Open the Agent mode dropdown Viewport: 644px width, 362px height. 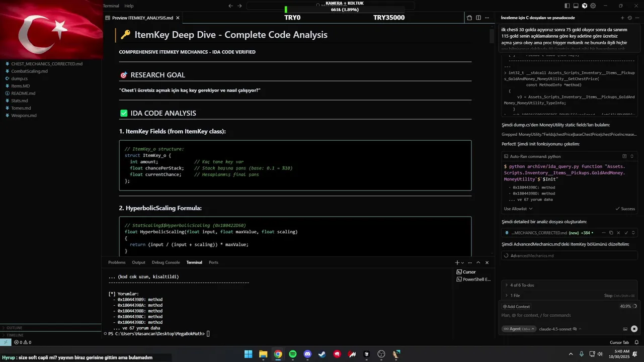coord(518,329)
